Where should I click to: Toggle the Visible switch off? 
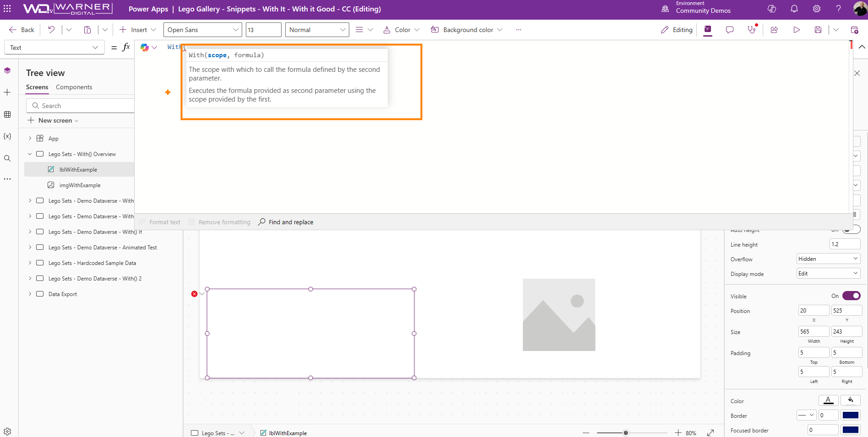pyautogui.click(x=851, y=296)
